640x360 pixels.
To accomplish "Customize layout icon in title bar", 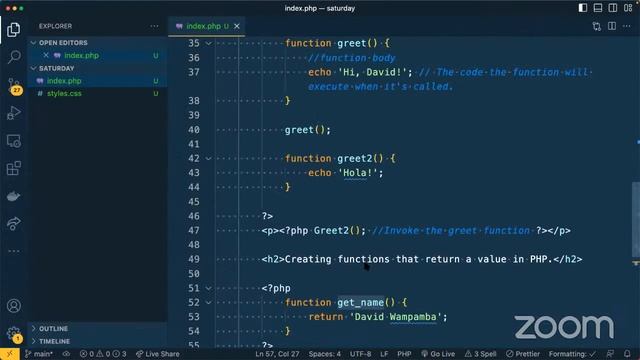I will [x=628, y=8].
